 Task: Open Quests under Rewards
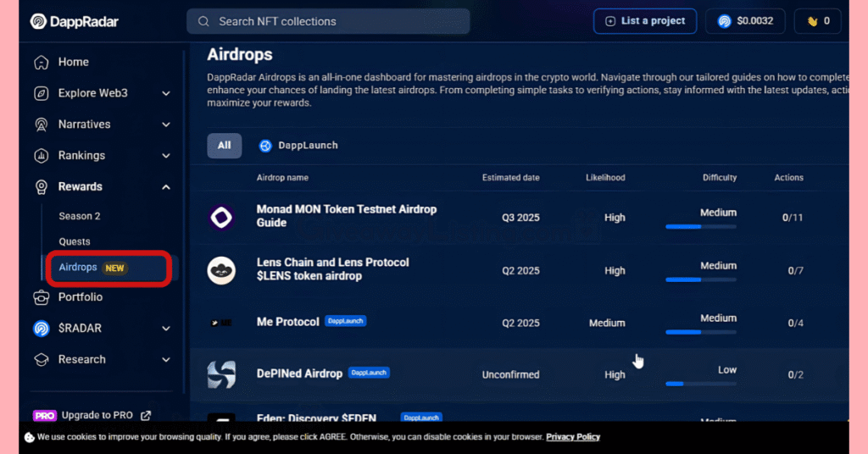75,241
